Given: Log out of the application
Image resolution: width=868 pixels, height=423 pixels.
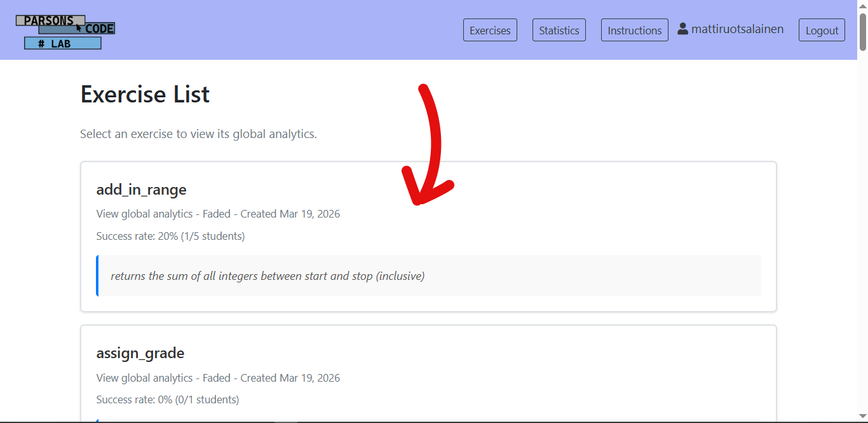Looking at the screenshot, I should 822,30.
